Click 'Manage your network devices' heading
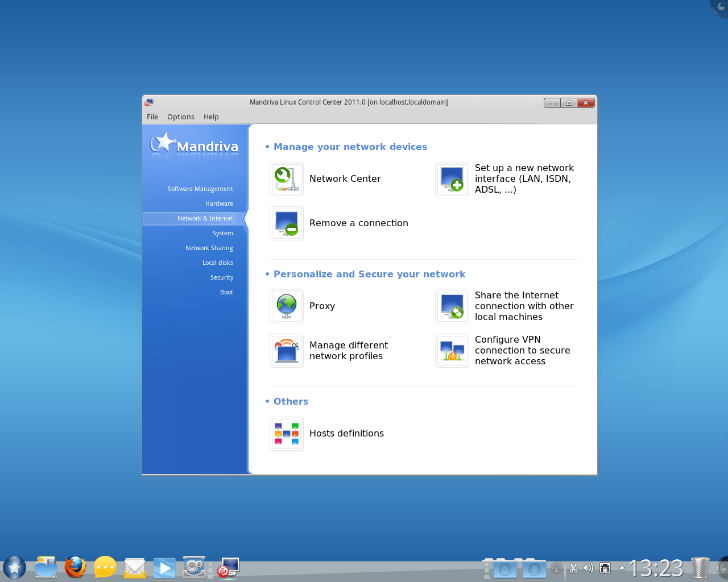728x582 pixels. point(350,147)
